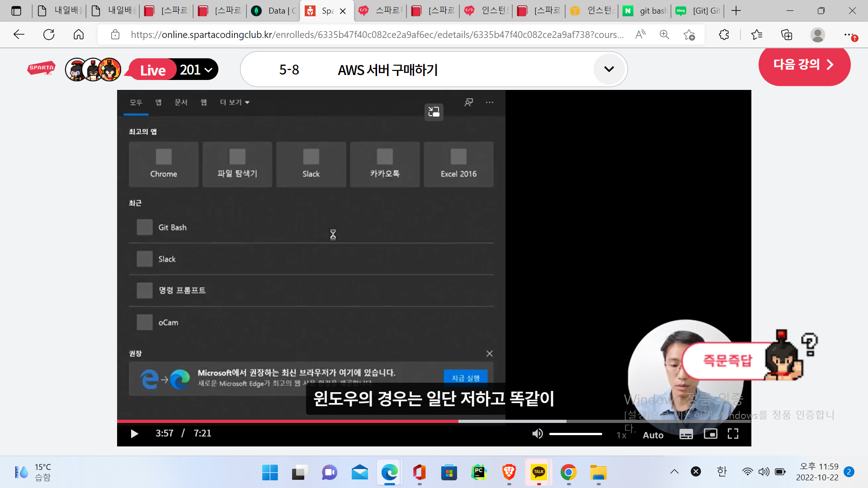View site information lock icon
Screen dimensions: 868x488
pyautogui.click(x=115, y=34)
